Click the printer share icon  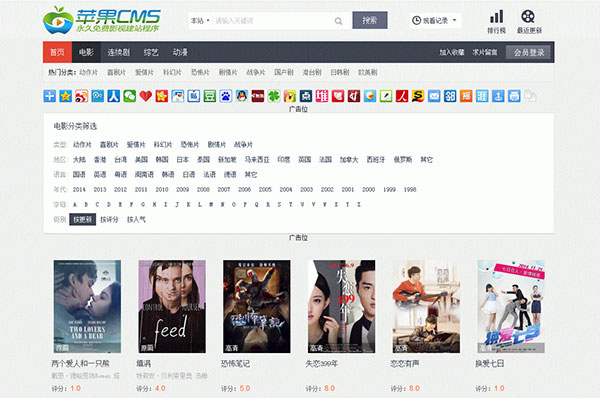tap(514, 96)
